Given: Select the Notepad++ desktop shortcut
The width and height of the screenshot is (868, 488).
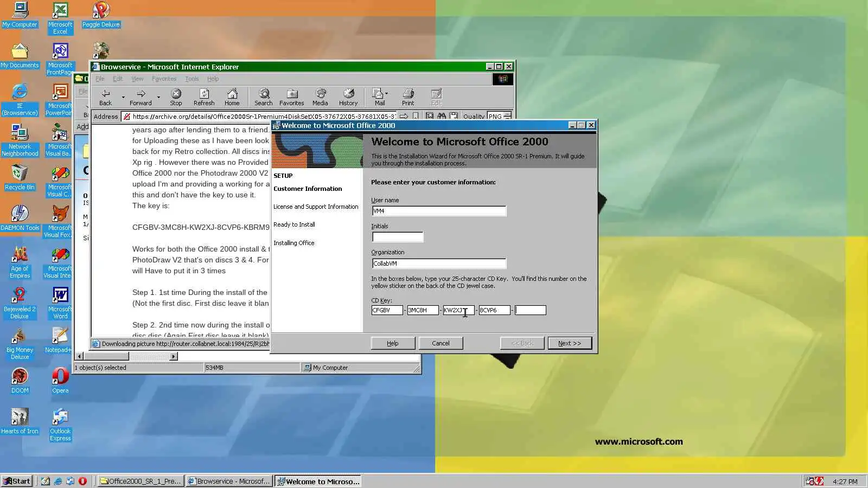Looking at the screenshot, I should [x=59, y=341].
